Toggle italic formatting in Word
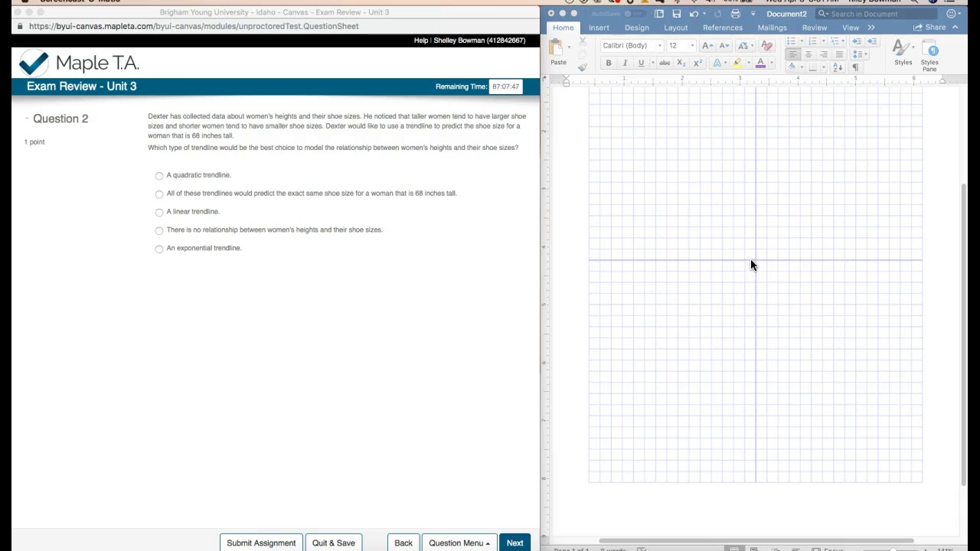 coord(625,64)
